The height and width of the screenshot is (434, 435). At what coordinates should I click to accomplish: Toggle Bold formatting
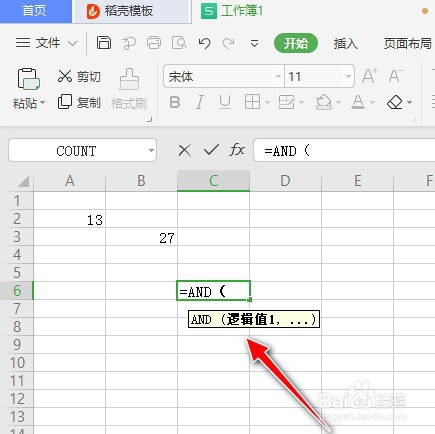click(175, 102)
